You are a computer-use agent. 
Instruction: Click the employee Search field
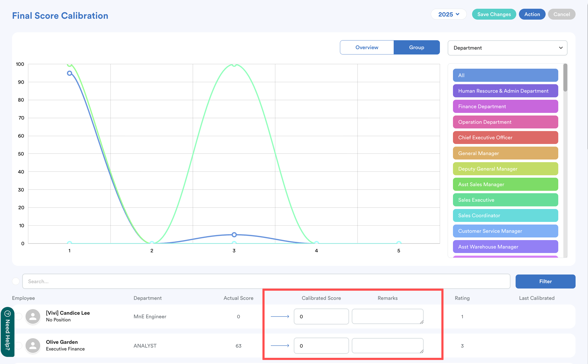pyautogui.click(x=266, y=281)
